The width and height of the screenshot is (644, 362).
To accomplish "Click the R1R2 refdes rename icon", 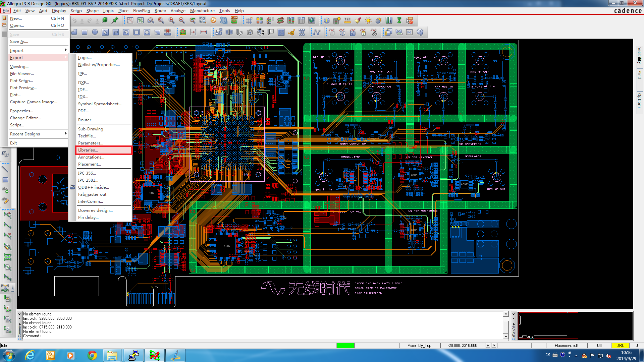I will click(x=260, y=32).
